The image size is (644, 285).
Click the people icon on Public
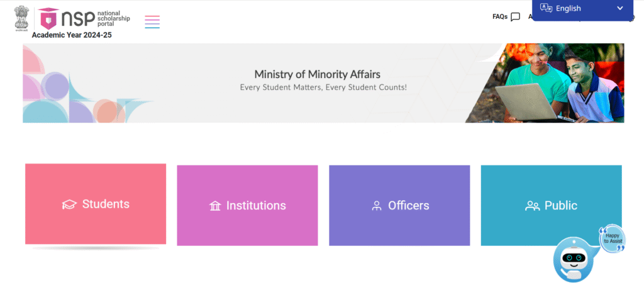click(x=532, y=206)
